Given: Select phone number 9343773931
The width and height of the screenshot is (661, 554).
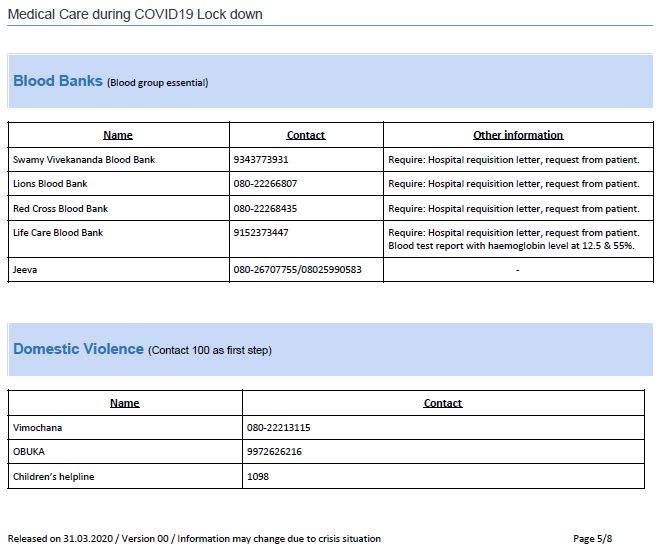Looking at the screenshot, I should click(x=261, y=160).
